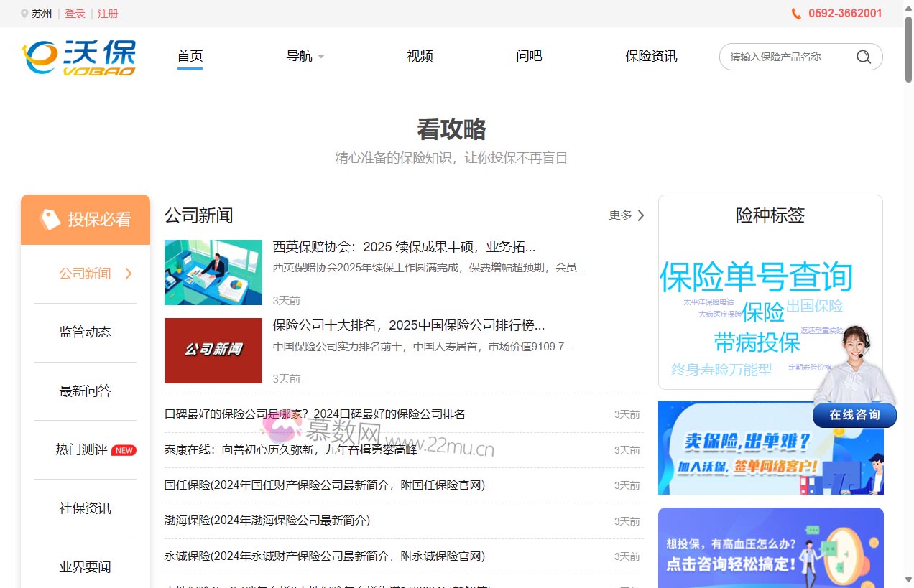Click the NEW badge beside 热门测评
Image resolution: width=914 pixels, height=588 pixels.
(124, 449)
